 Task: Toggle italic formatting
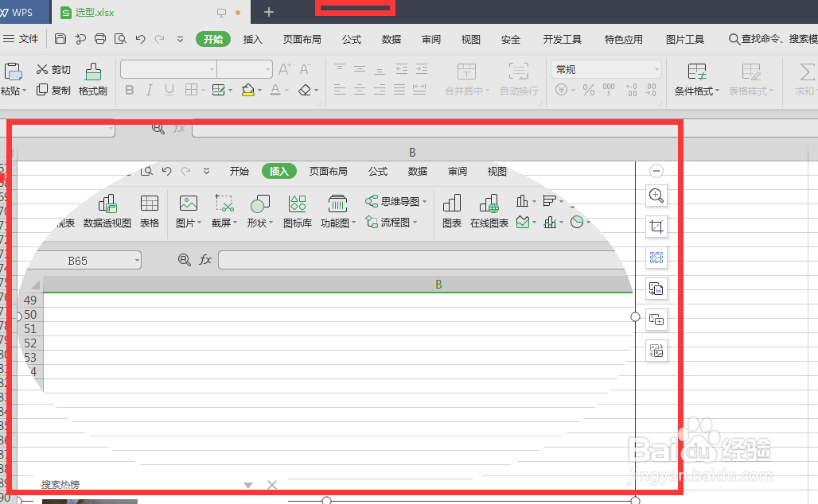(x=150, y=90)
